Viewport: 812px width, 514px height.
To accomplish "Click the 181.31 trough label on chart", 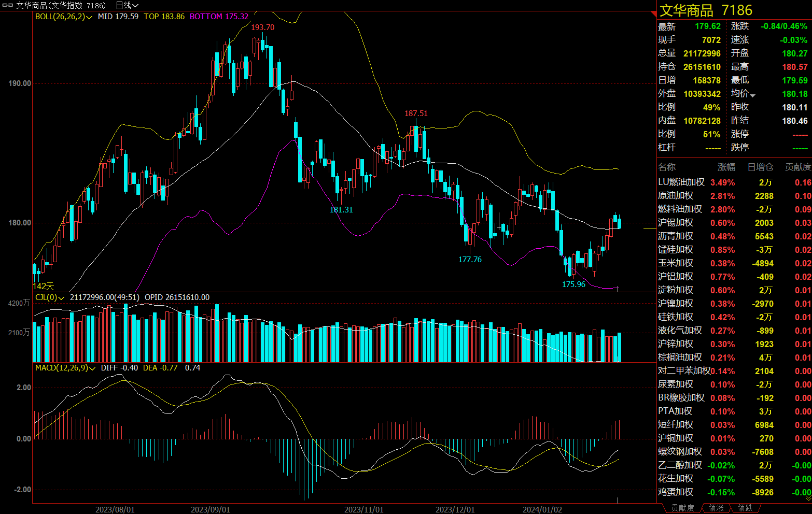I will (x=341, y=210).
